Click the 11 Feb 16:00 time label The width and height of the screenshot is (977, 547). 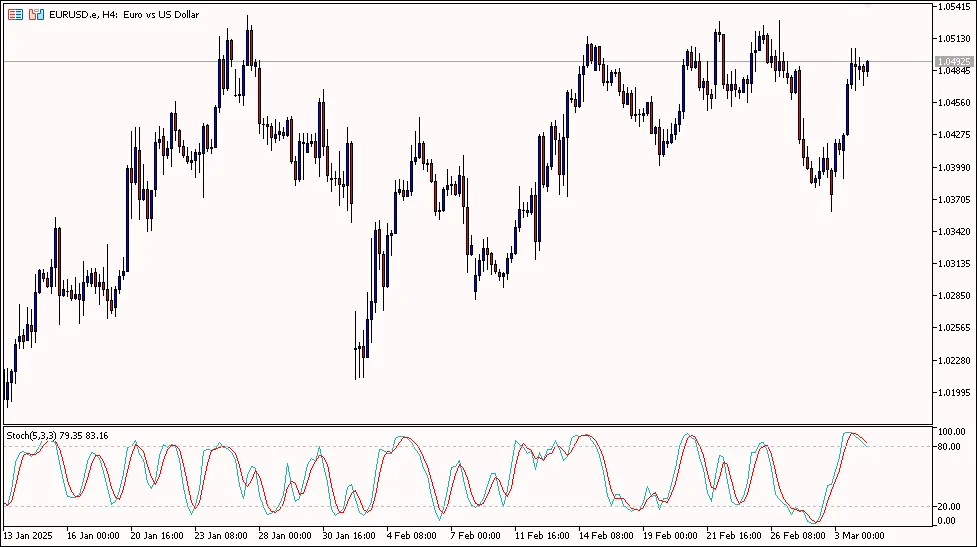[x=542, y=535]
